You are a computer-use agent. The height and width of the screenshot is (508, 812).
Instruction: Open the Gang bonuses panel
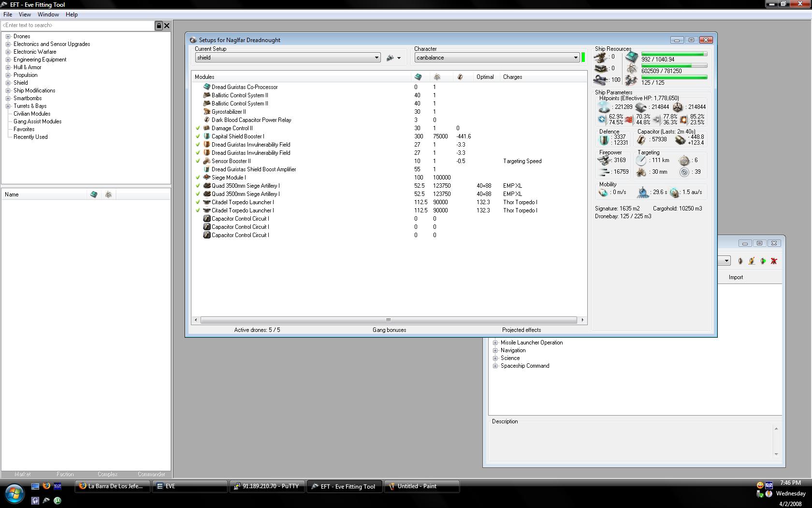coord(389,330)
